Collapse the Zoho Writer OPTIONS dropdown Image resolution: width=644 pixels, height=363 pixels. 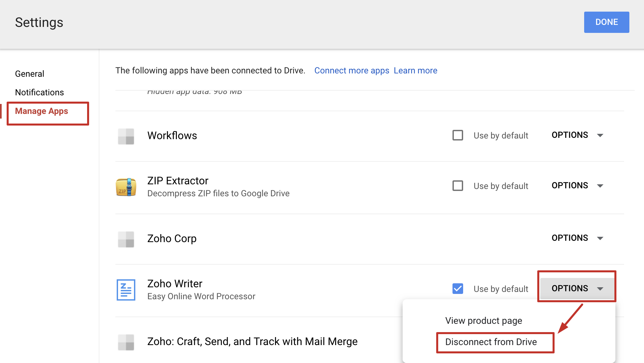[x=577, y=288]
